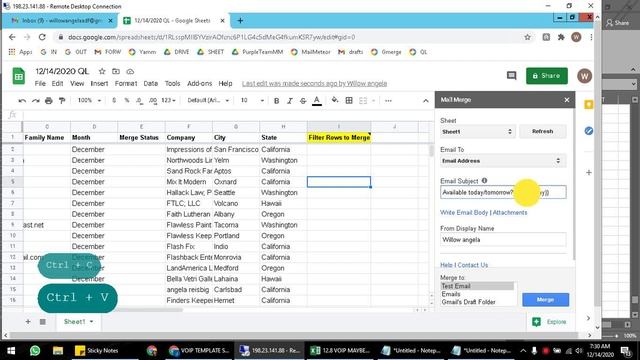
Task: Star the 12/14/2020 QL document
Action: click(102, 71)
